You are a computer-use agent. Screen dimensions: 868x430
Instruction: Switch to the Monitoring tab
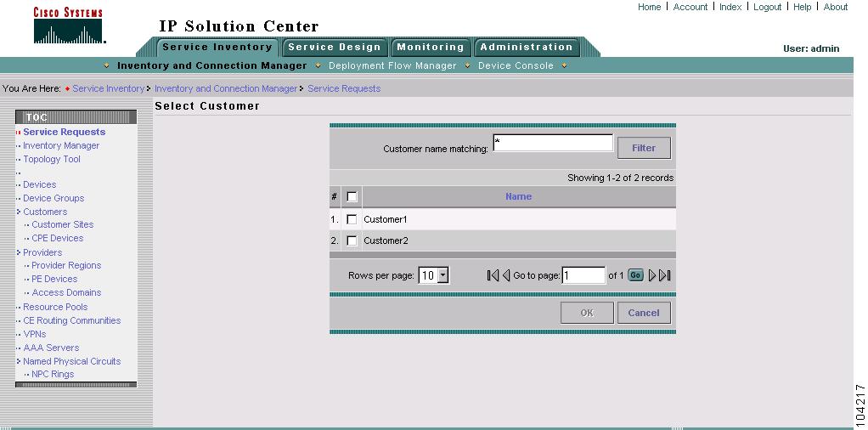pyautogui.click(x=430, y=47)
